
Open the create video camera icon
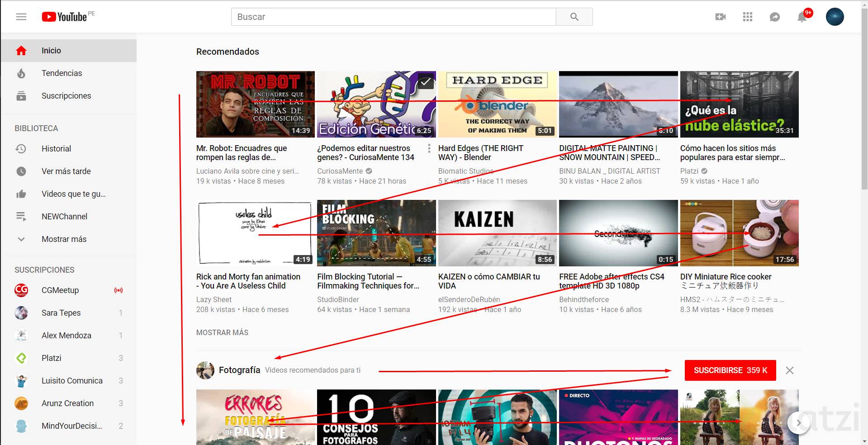(721, 17)
